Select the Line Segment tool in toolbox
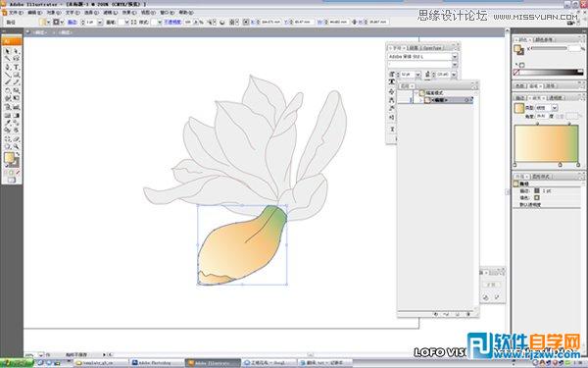This screenshot has height=368, width=588. (x=8, y=75)
